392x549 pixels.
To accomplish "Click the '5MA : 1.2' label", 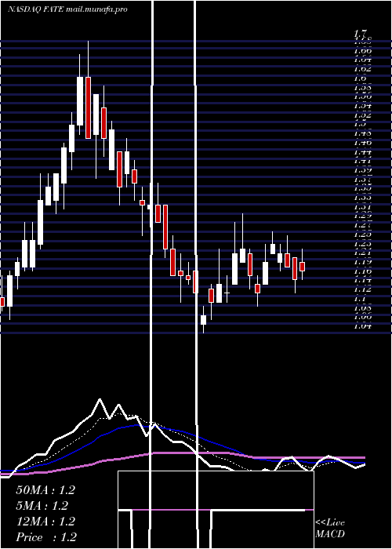I will point(42,506).
